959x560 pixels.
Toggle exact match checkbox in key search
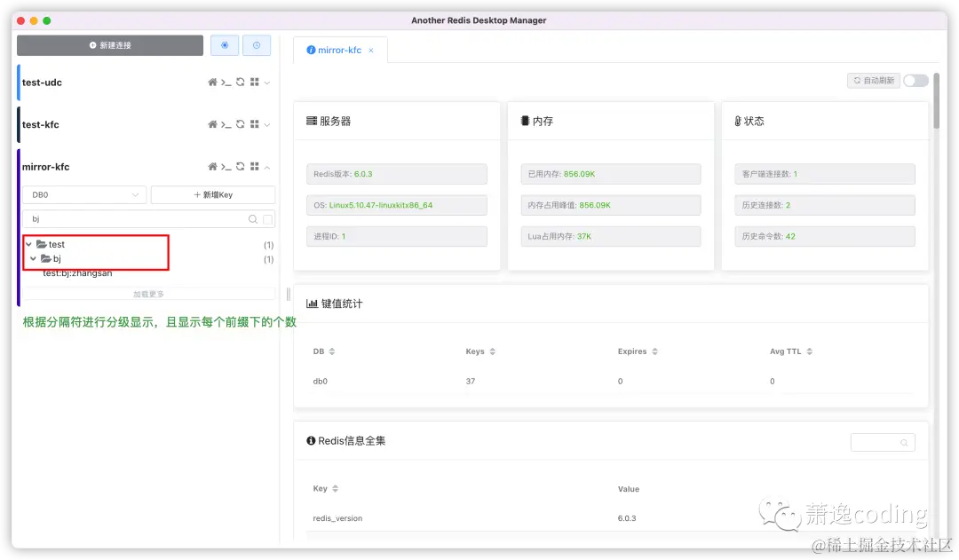267,219
